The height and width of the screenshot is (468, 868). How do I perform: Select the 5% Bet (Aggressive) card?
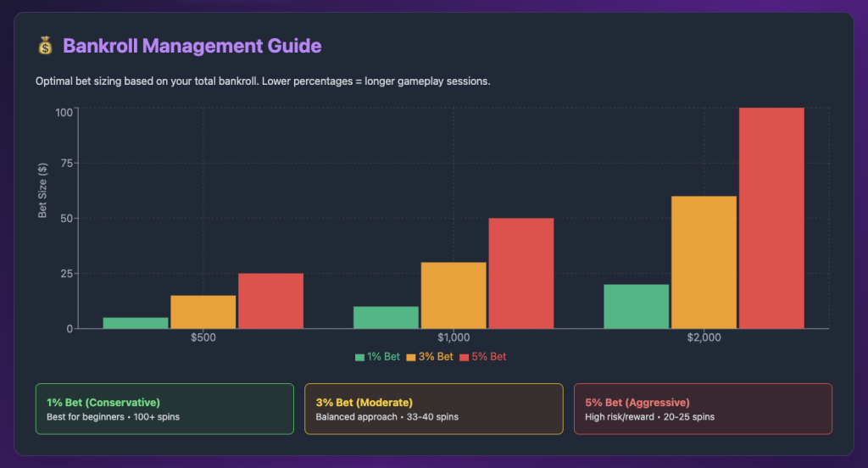(x=703, y=409)
